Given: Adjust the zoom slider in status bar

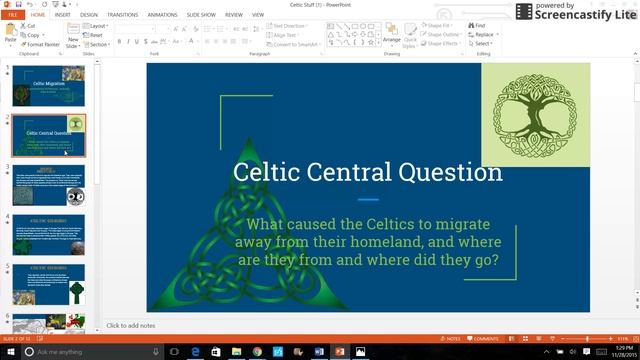Looking at the screenshot, I should click(x=587, y=339).
